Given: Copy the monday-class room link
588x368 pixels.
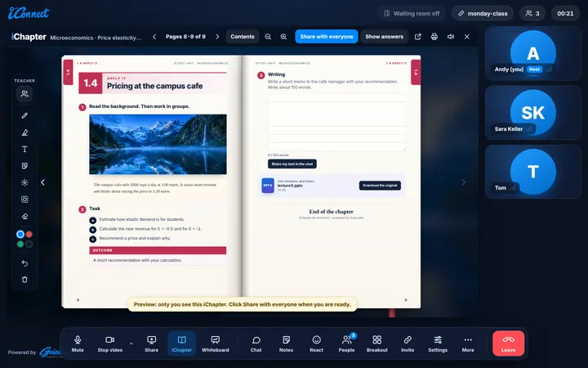Looking at the screenshot, I should [x=483, y=14].
